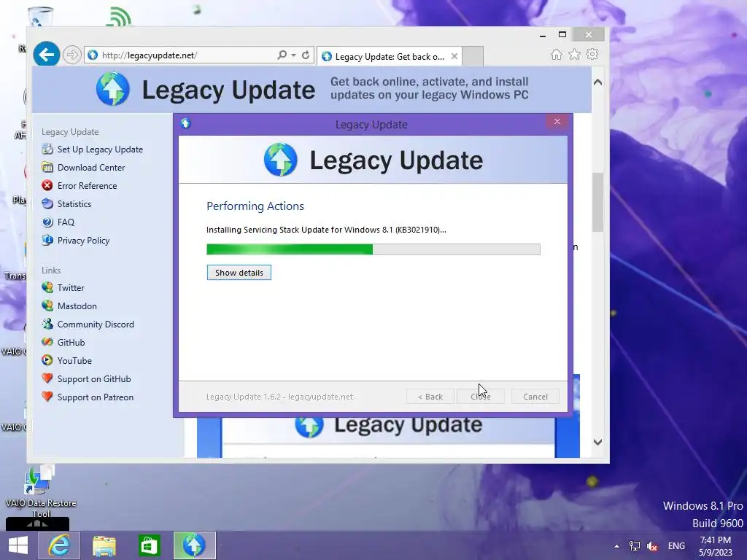
Task: Click the Set Up Legacy Update sidebar icon
Action: [x=47, y=149]
